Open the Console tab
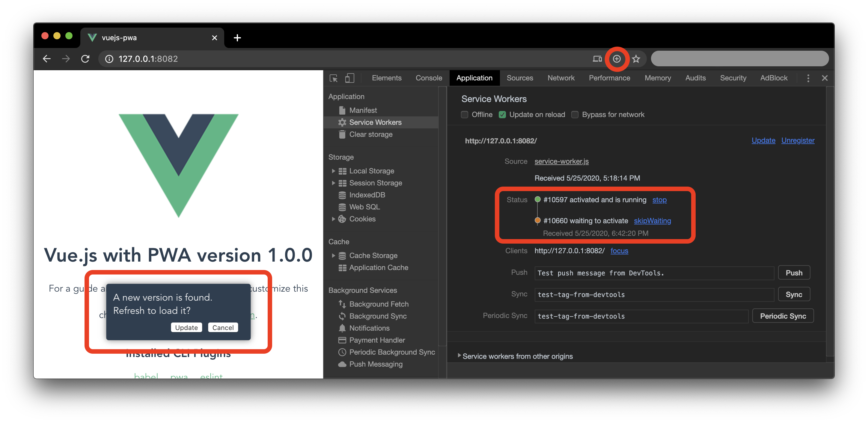The image size is (868, 423). 429,78
